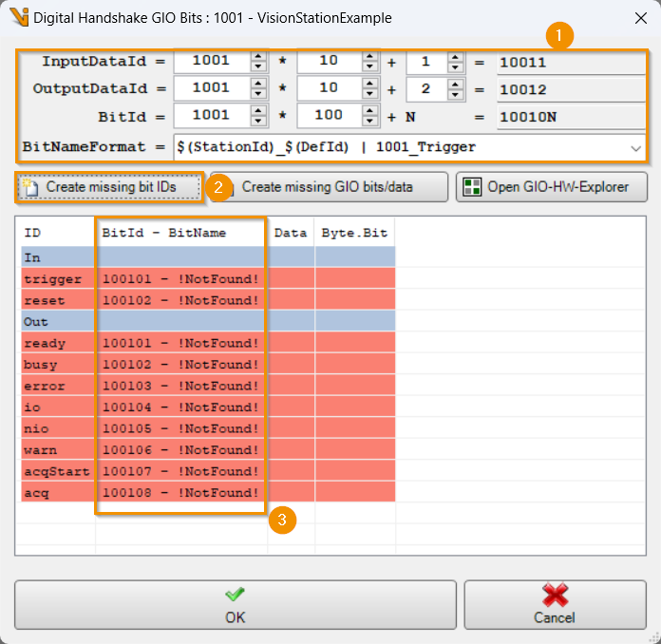Click the Byte.Bit column header
Screen dimensions: 661x644
pos(354,233)
